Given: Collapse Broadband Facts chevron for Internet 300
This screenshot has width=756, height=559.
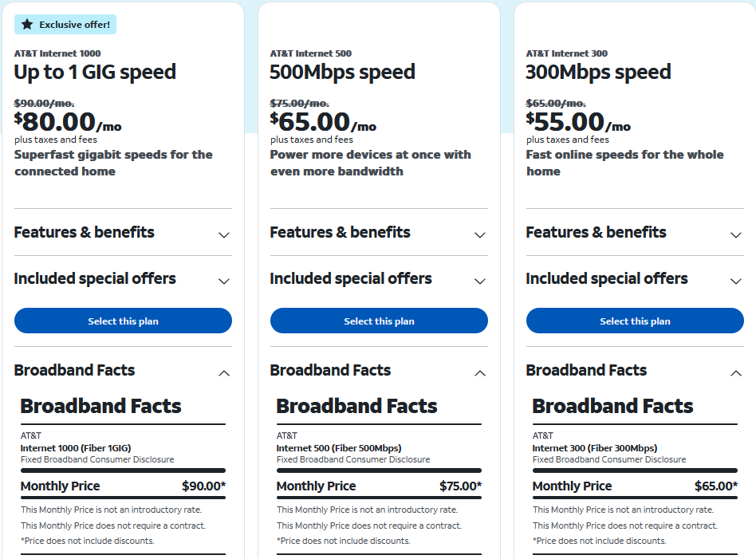Looking at the screenshot, I should pyautogui.click(x=736, y=373).
